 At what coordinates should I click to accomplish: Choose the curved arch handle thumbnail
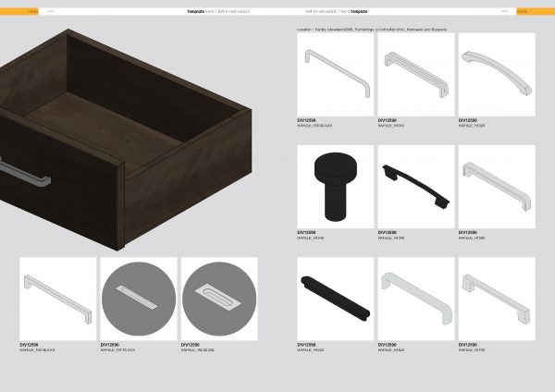click(496, 74)
